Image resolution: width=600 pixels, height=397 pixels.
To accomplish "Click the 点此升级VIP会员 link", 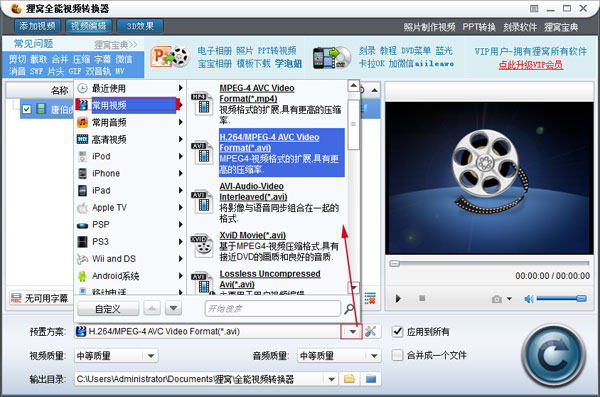I will (530, 65).
